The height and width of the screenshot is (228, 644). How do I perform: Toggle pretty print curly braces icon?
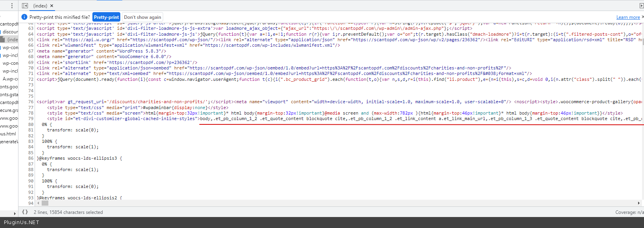click(x=25, y=212)
